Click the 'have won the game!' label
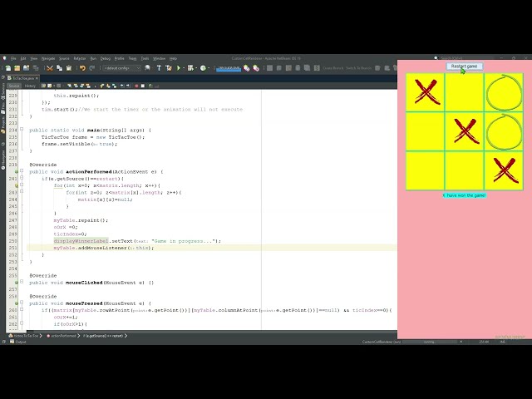This screenshot has width=532, height=399. coord(464,195)
